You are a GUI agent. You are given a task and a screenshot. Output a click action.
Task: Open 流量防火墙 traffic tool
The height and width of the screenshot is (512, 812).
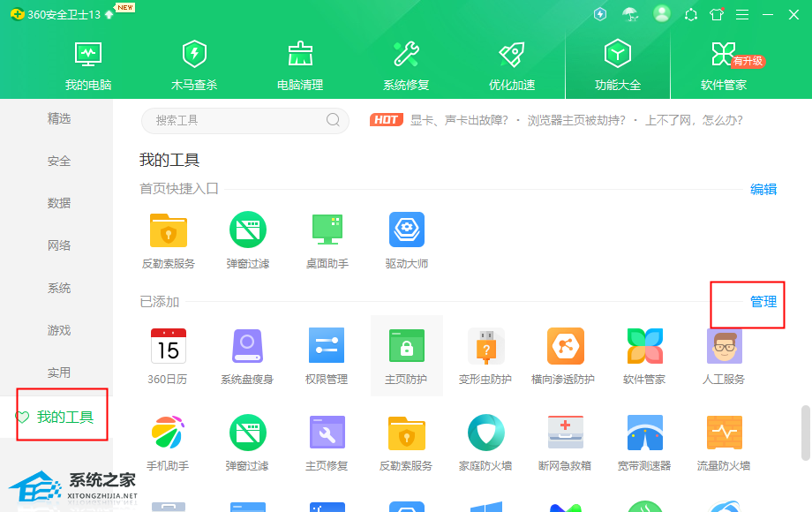point(724,433)
